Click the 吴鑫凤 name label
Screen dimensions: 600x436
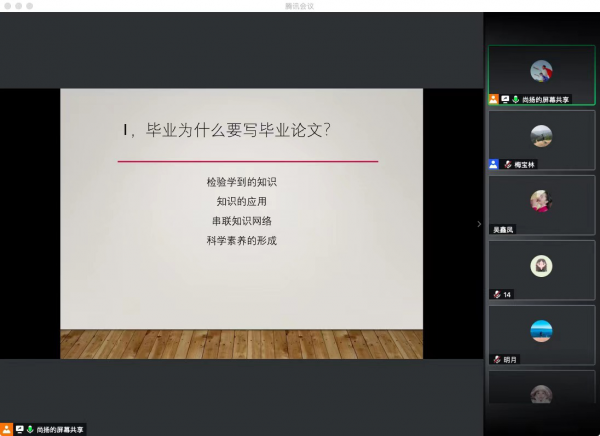point(503,229)
